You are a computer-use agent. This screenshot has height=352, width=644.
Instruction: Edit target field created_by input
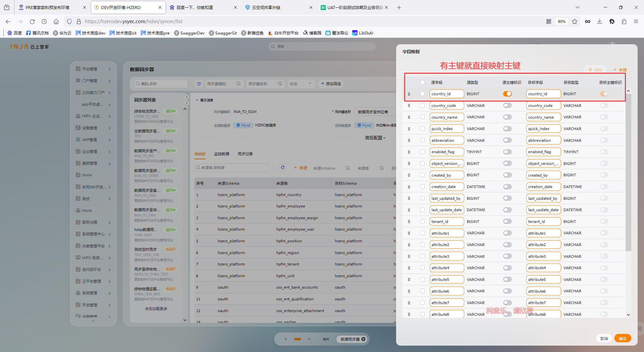(x=543, y=175)
